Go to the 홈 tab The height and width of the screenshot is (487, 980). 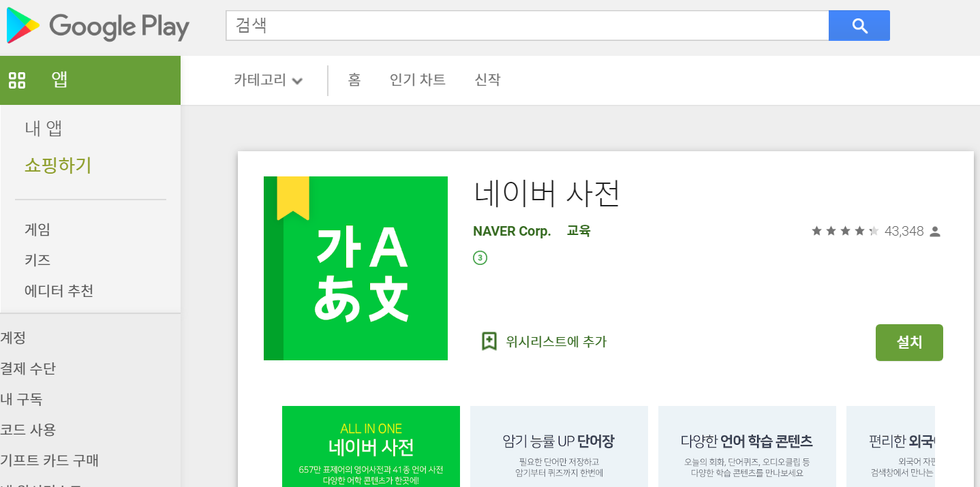pos(354,80)
